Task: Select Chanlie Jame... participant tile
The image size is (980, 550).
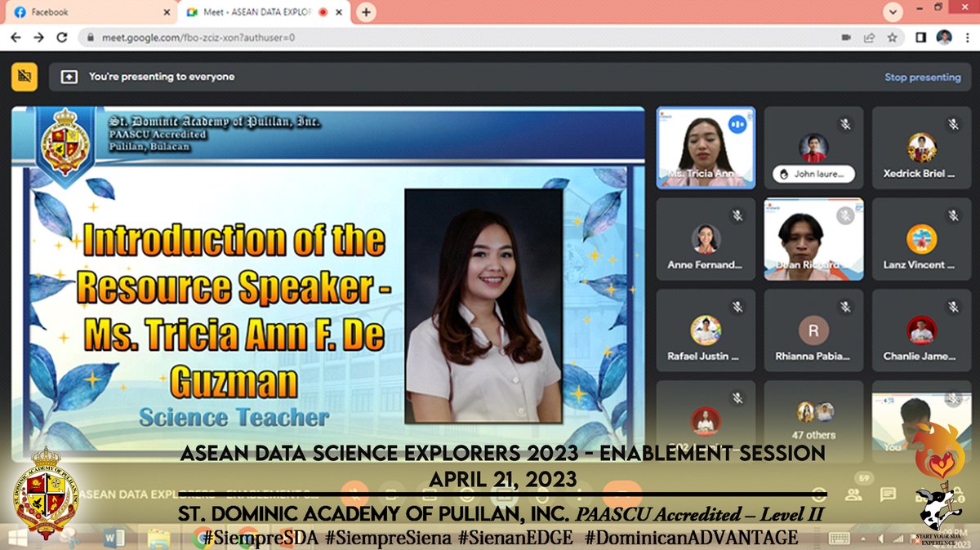Action: point(921,330)
